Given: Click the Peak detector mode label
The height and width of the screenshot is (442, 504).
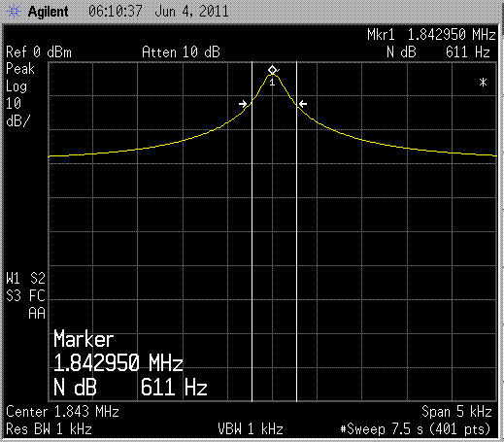Looking at the screenshot, I should click(20, 69).
